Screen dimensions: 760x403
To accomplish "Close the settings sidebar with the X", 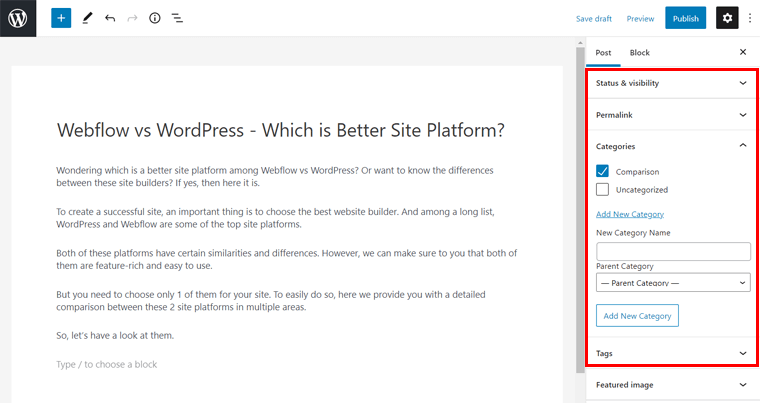I will [743, 52].
